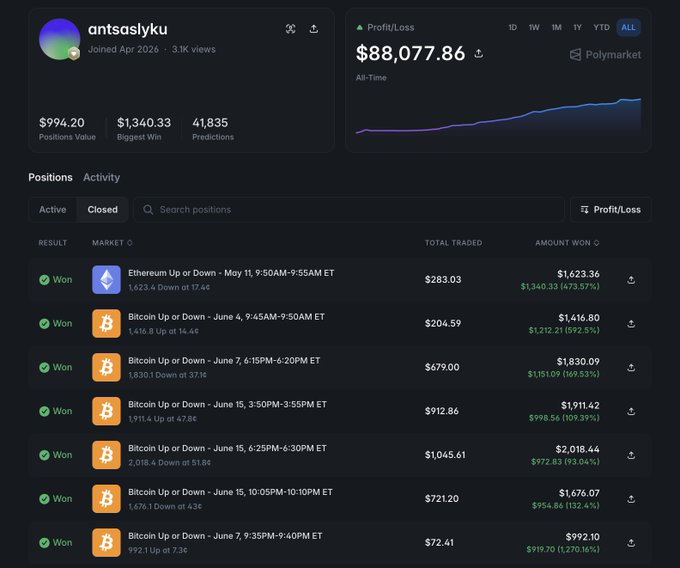Select the 1Y time range
This screenshot has height=568, width=680.
pos(577,27)
